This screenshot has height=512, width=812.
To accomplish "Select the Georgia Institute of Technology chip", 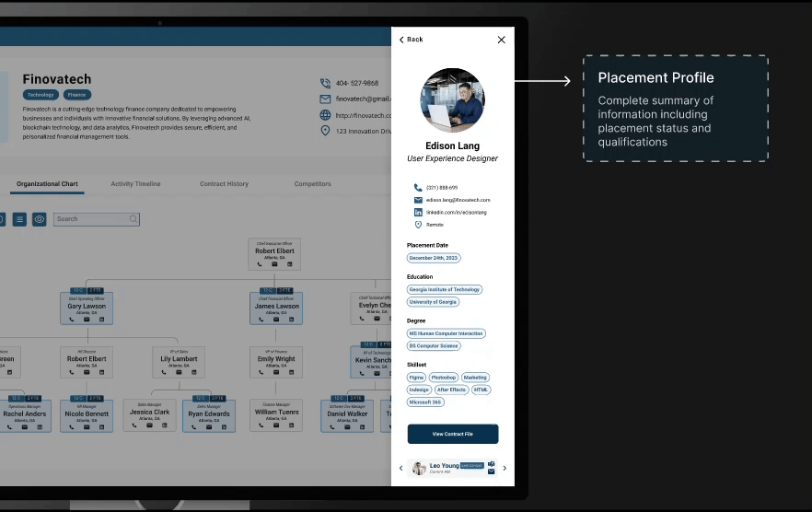I will 445,290.
